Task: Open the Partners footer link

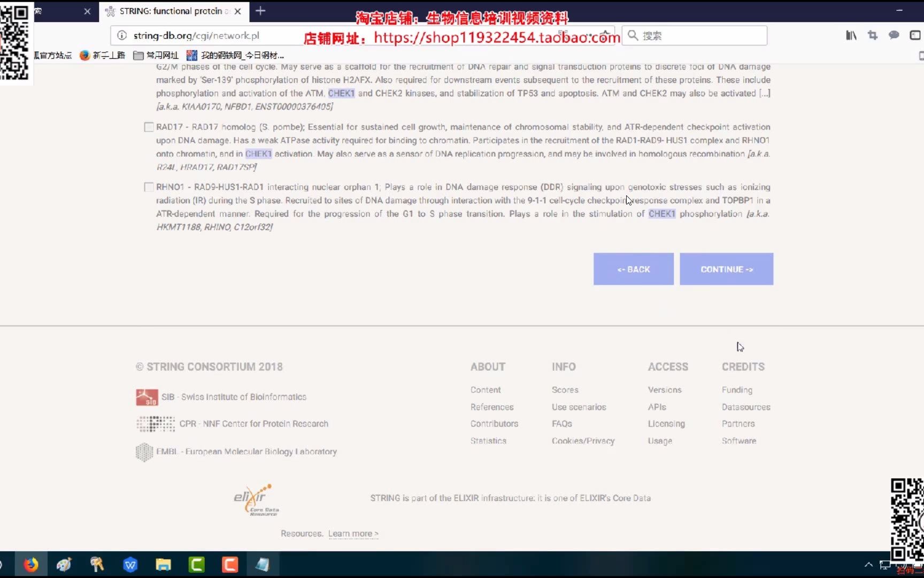Action: point(738,424)
